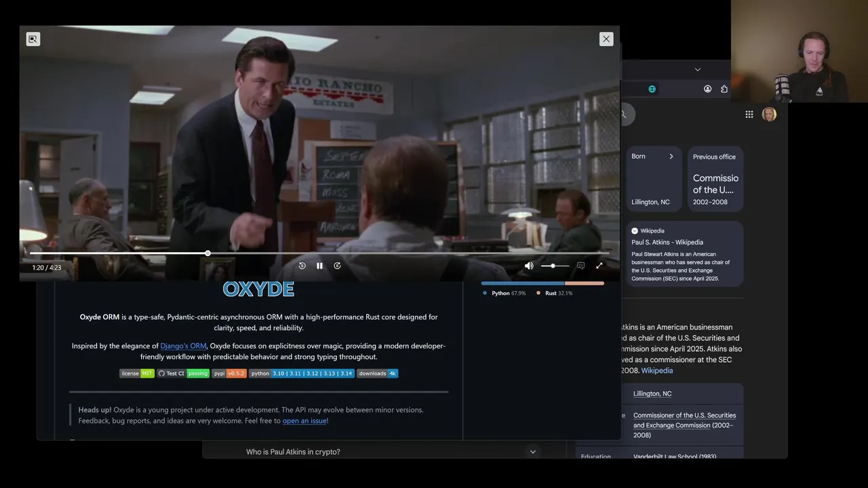Image resolution: width=868 pixels, height=488 pixels.
Task: Skip forward 5 seconds in video
Action: 337,266
